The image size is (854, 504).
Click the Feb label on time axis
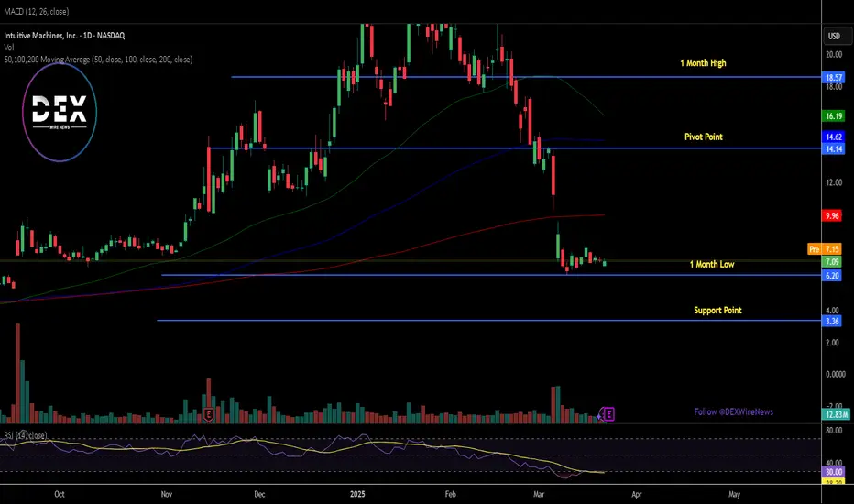[451, 494]
